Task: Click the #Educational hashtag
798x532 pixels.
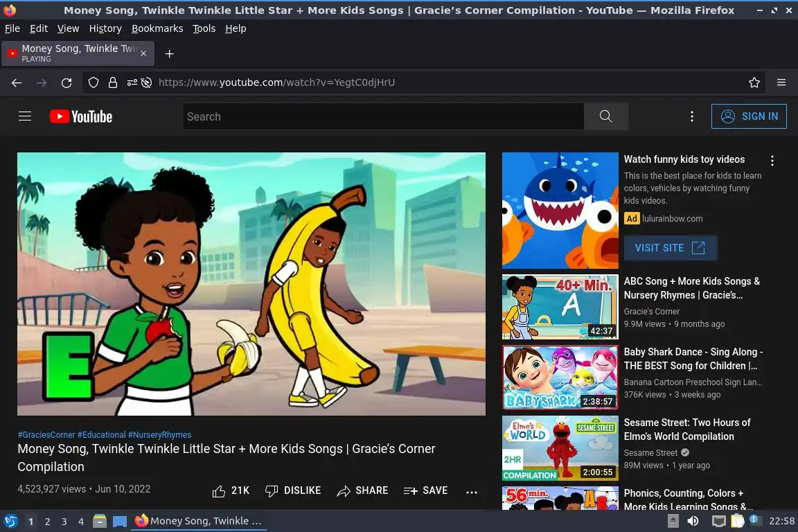Action: [x=101, y=435]
